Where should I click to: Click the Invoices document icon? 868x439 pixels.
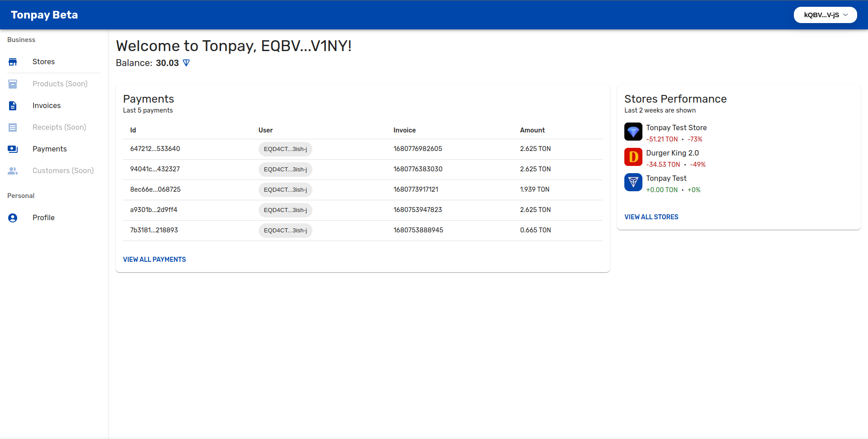click(13, 105)
